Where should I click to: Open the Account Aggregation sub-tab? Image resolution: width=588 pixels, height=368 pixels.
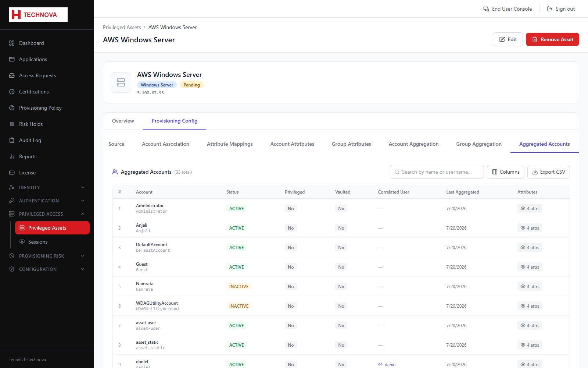[x=414, y=144]
